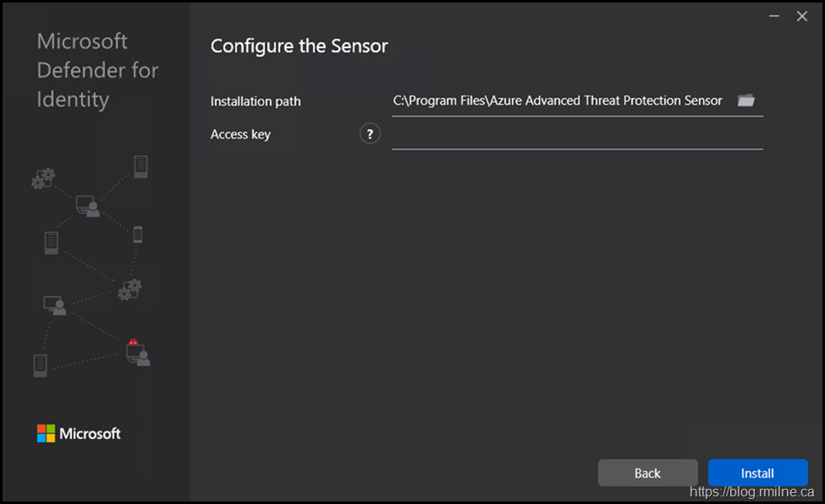Click the computer-user icon nearest the top gears
Viewport: 825px width, 504px height.
[88, 205]
